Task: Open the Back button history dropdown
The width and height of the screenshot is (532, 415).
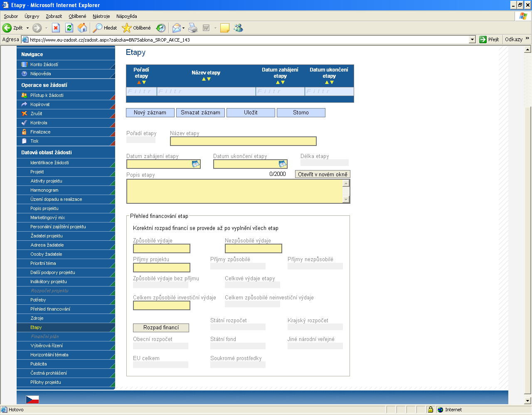Action: pyautogui.click(x=27, y=28)
